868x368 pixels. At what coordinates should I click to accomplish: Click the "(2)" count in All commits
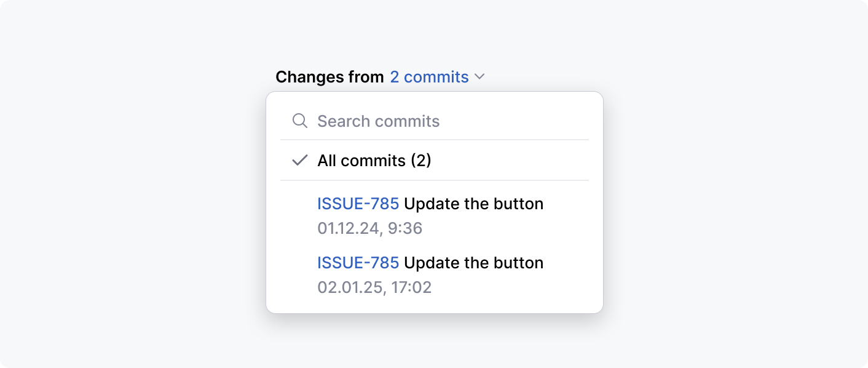tap(420, 161)
